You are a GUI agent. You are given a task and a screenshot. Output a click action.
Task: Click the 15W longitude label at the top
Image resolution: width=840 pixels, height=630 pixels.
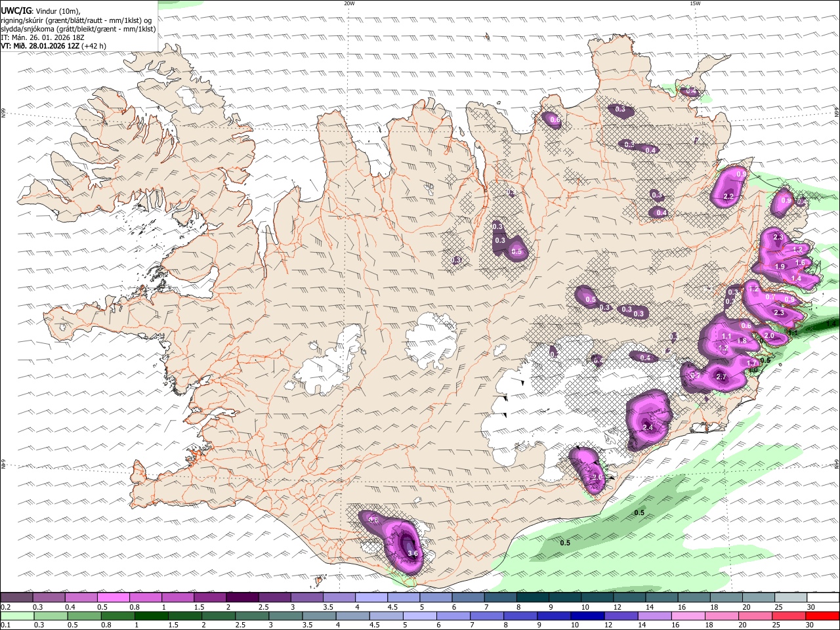(x=694, y=3)
